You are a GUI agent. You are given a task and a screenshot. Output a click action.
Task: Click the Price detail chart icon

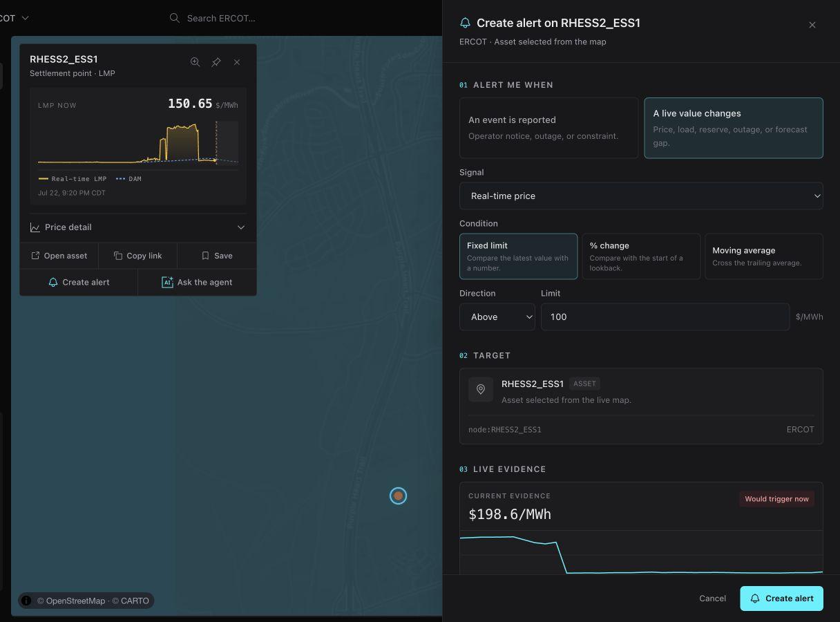[x=35, y=227]
